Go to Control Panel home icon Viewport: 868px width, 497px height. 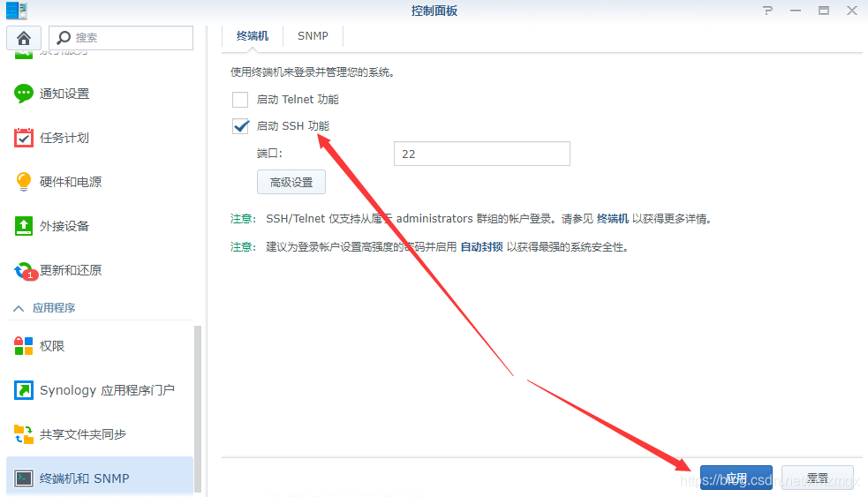23,38
